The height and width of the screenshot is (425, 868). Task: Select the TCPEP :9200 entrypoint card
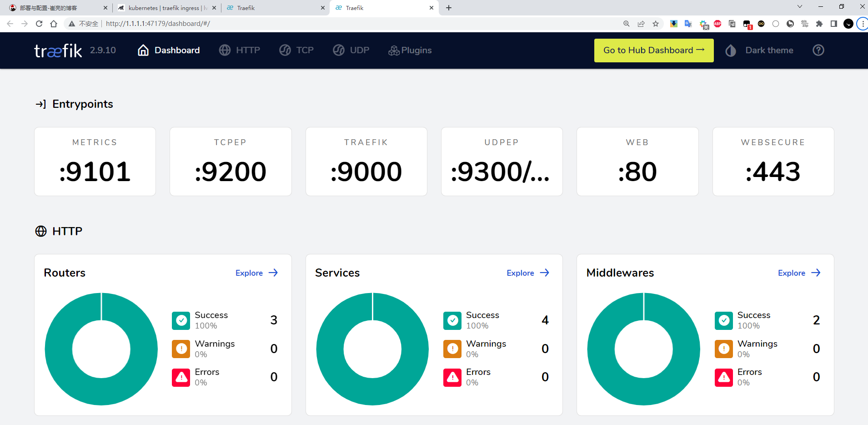231,162
